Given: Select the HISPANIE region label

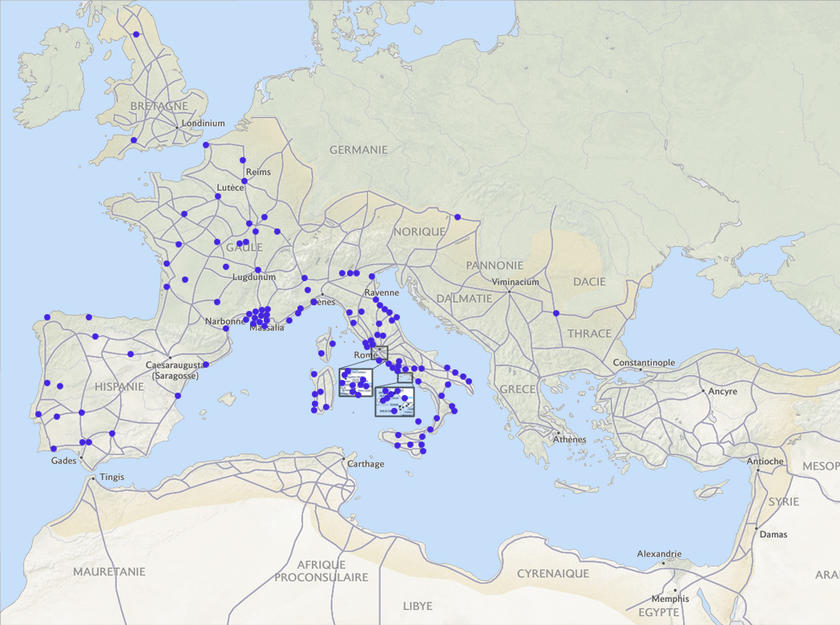Looking at the screenshot, I should [x=119, y=386].
